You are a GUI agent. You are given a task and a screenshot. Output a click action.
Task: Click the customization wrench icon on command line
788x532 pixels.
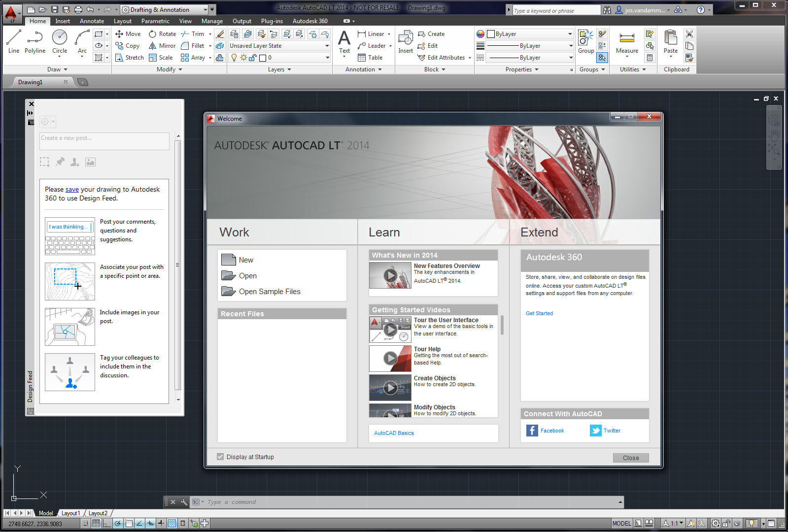pyautogui.click(x=184, y=502)
